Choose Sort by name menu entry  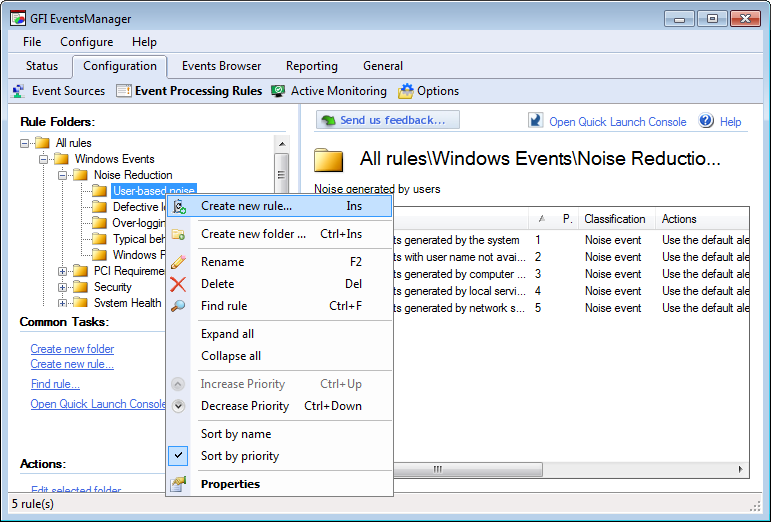tap(280, 434)
